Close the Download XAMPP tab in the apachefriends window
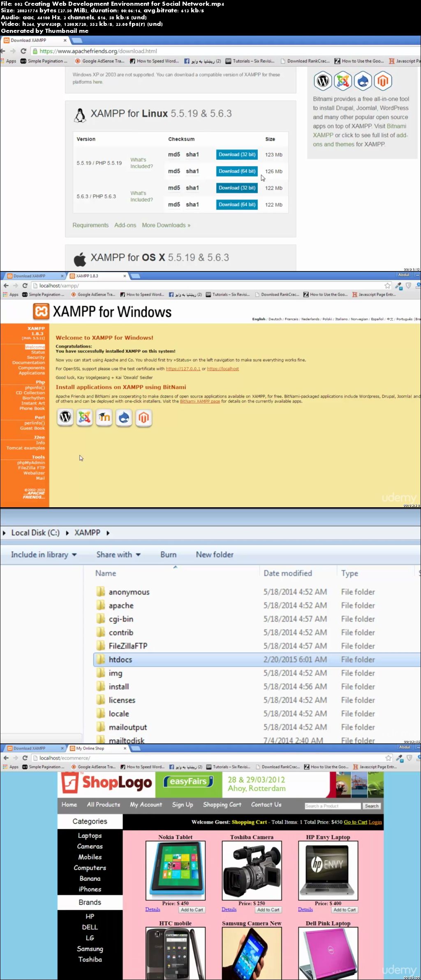Viewport: 421px width, 980px height. [x=65, y=40]
